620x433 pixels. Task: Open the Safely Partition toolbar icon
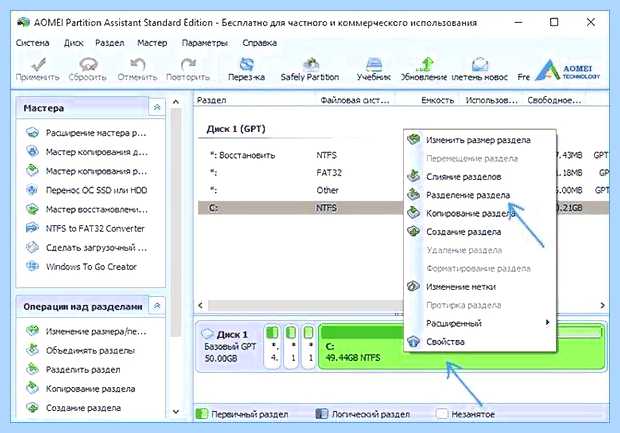tap(310, 64)
